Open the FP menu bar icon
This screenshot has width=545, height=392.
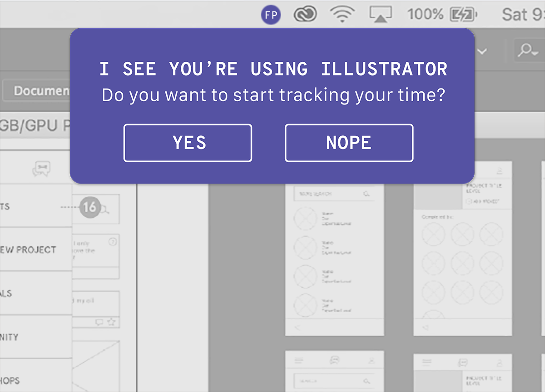(271, 15)
